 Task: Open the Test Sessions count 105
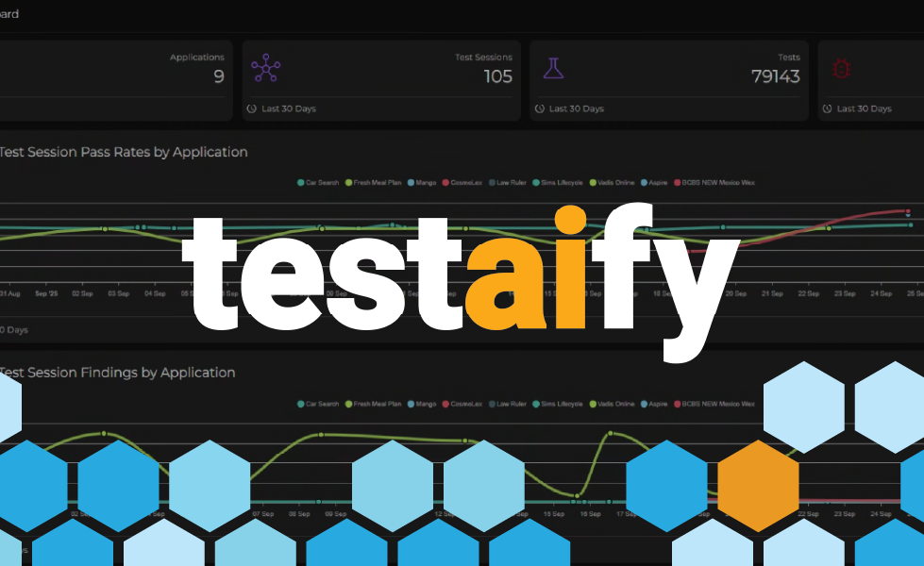click(x=497, y=76)
